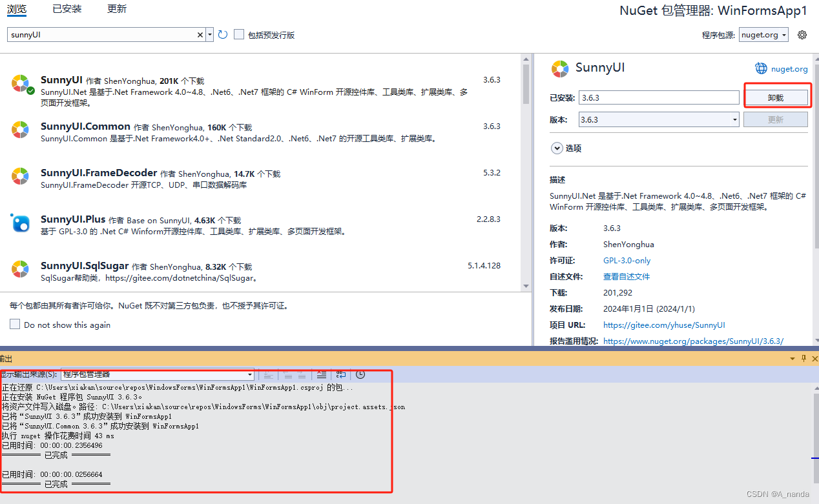Clear all output text icon
This screenshot has height=504, width=819.
pos(321,374)
